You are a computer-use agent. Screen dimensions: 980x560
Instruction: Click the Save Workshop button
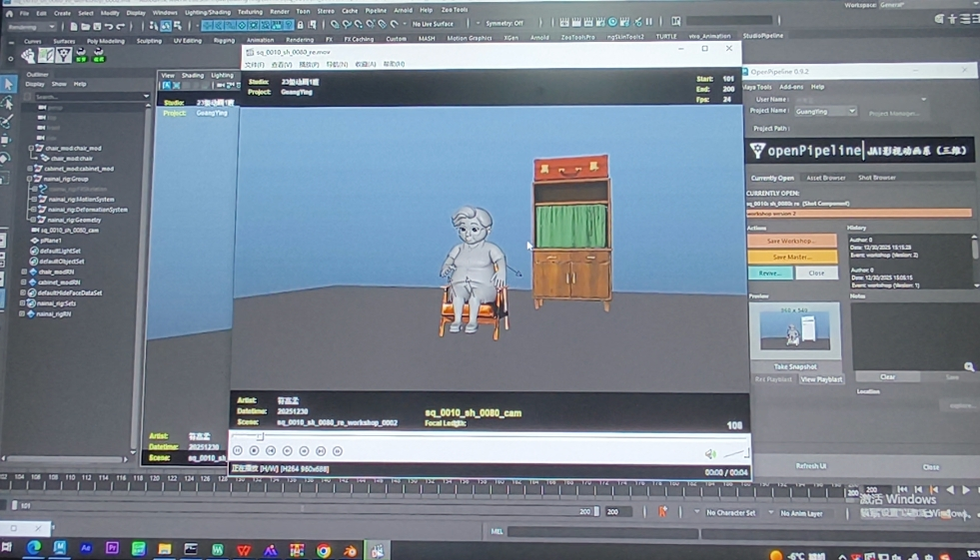click(791, 241)
